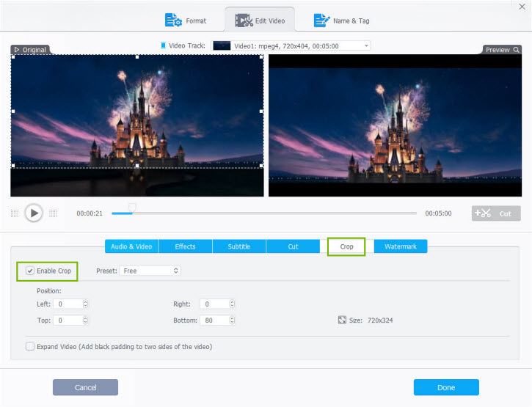This screenshot has width=532, height=407.
Task: Click the Left value stepper arrows
Action: pyautogui.click(x=86, y=304)
